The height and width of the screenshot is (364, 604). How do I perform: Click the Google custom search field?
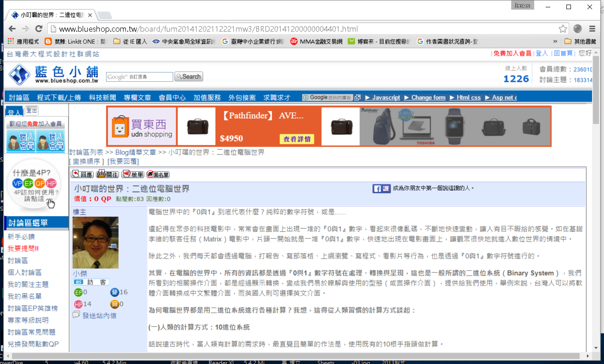pos(139,77)
